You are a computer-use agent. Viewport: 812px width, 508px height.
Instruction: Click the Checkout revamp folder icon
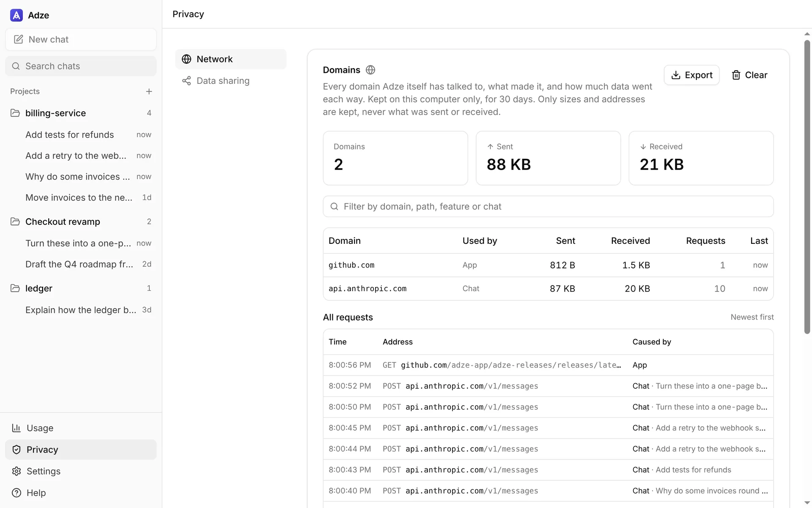pos(15,221)
